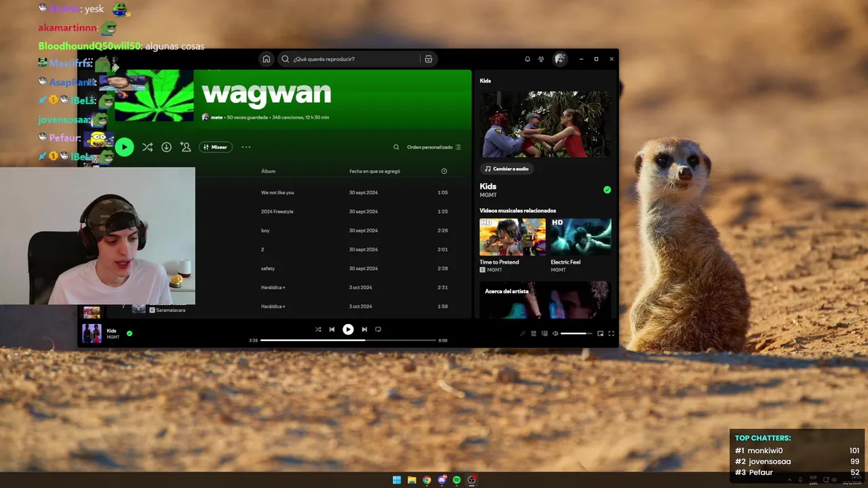Download the wagwan playlist
Image resolution: width=868 pixels, height=488 pixels.
(166, 147)
